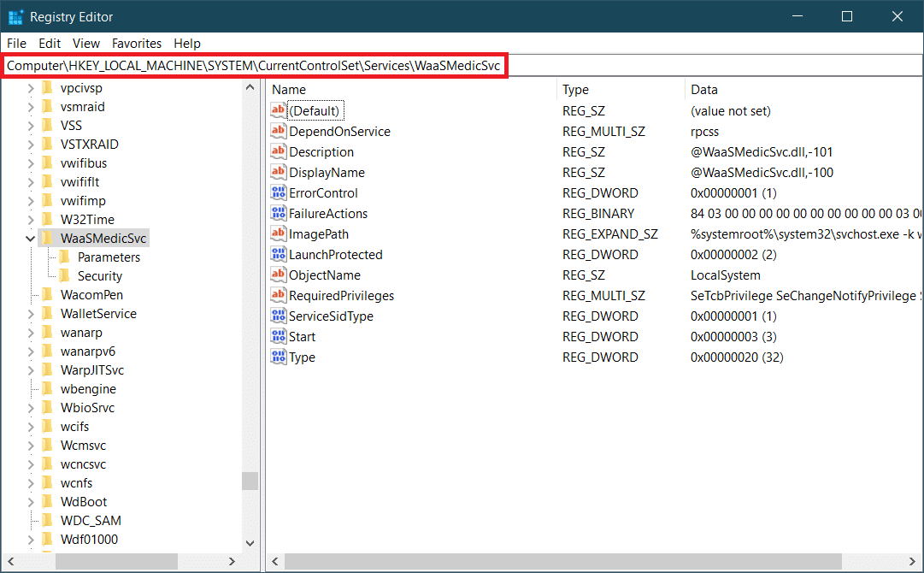Click the Security subkey folder icon
This screenshot has width=924, height=573.
(64, 276)
